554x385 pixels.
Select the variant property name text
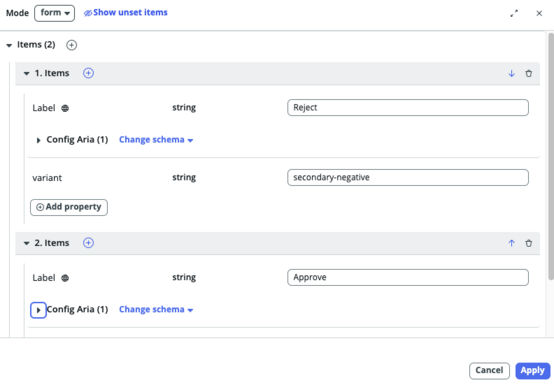coord(47,178)
